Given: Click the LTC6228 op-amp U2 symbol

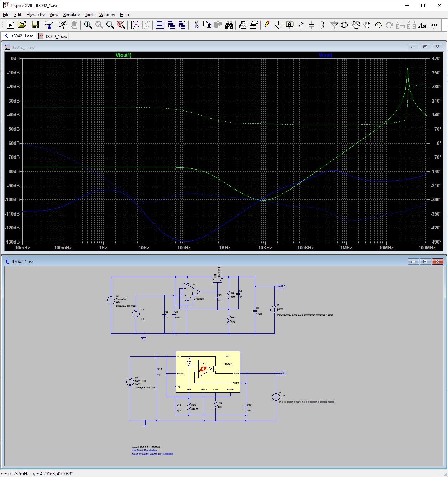Looking at the screenshot, I should [x=191, y=292].
